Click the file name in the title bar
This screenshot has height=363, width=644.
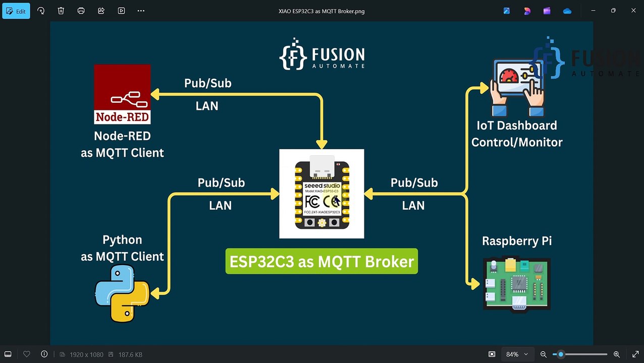pos(321,11)
